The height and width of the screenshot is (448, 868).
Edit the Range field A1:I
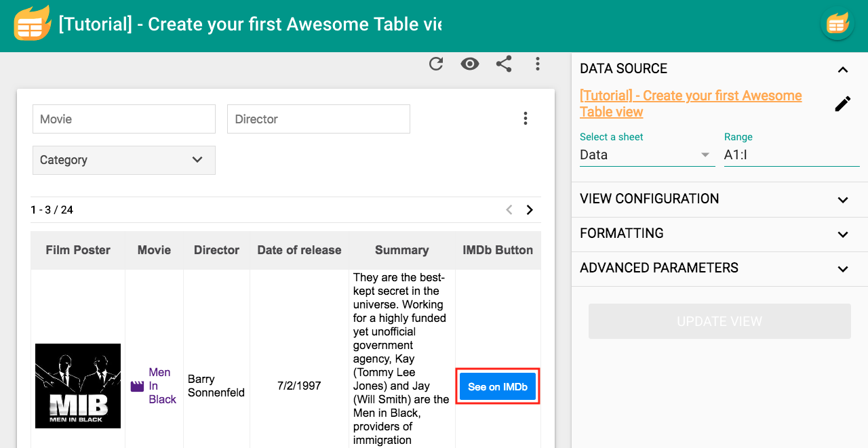coord(791,155)
